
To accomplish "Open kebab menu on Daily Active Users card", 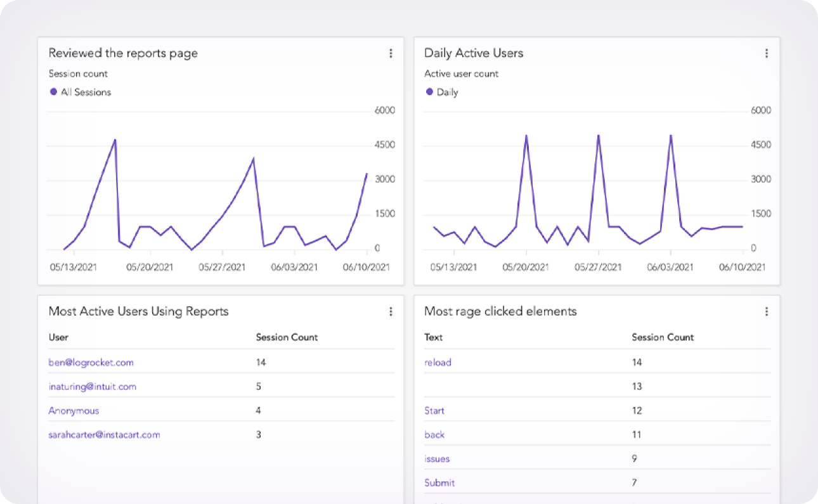I will [x=766, y=53].
